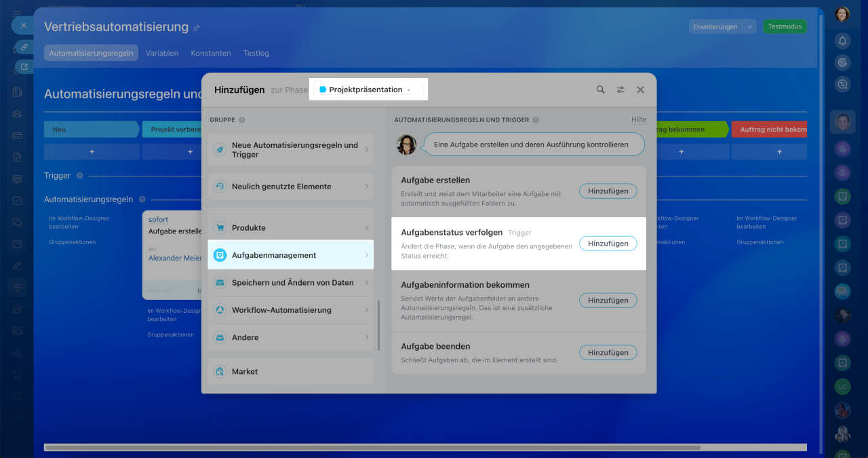Close the slider panel with X
868x458 pixels.
(23, 25)
